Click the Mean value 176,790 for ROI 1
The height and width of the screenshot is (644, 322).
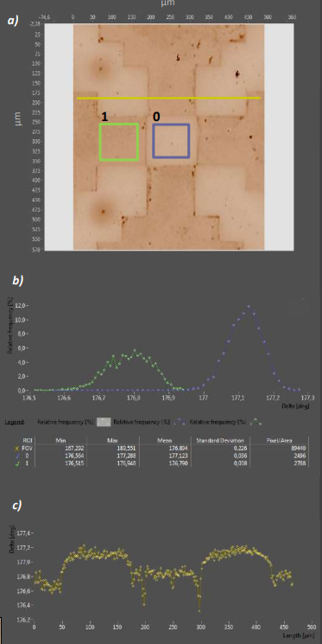pyautogui.click(x=180, y=462)
